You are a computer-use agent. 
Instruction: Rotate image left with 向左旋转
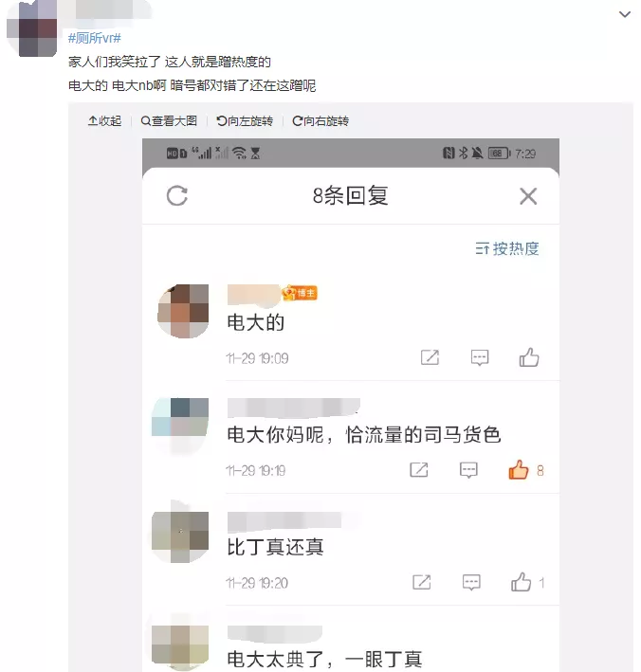245,121
